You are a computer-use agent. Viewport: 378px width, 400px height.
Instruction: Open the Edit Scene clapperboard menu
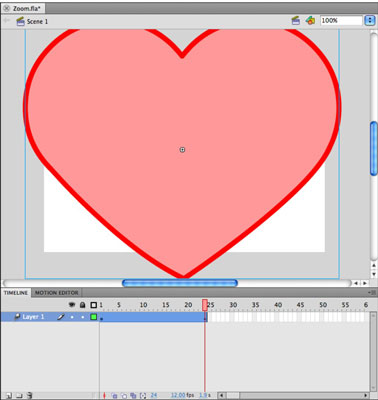coord(296,21)
